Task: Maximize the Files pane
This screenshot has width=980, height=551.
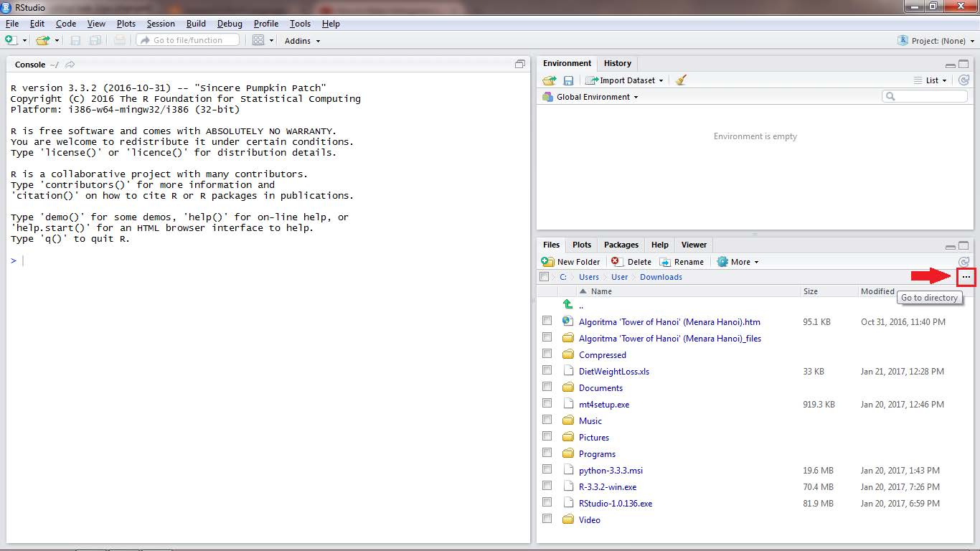Action: tap(964, 245)
